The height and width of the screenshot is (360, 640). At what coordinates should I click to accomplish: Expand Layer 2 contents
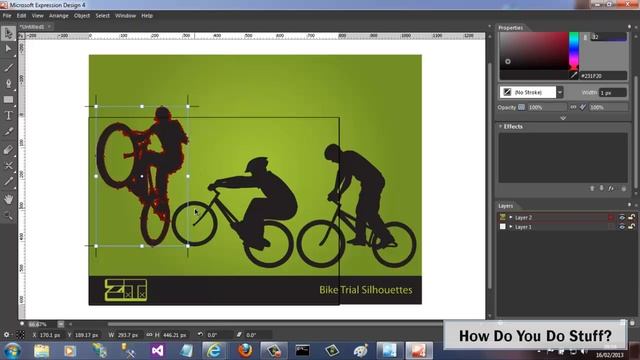point(511,218)
